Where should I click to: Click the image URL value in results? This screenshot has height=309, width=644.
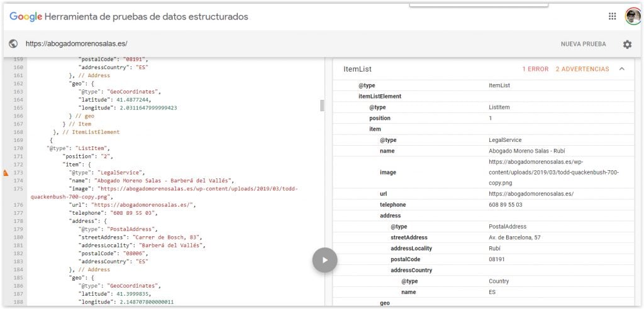coord(553,172)
